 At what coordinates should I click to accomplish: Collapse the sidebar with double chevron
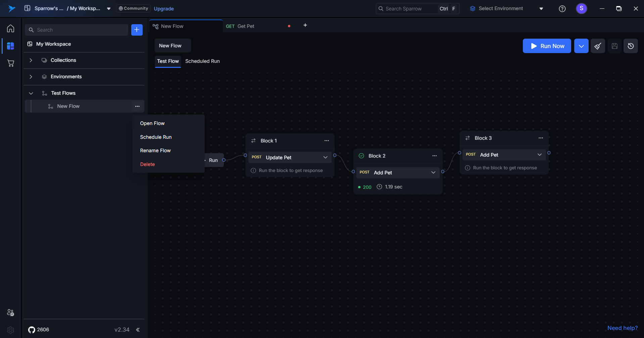tap(138, 330)
